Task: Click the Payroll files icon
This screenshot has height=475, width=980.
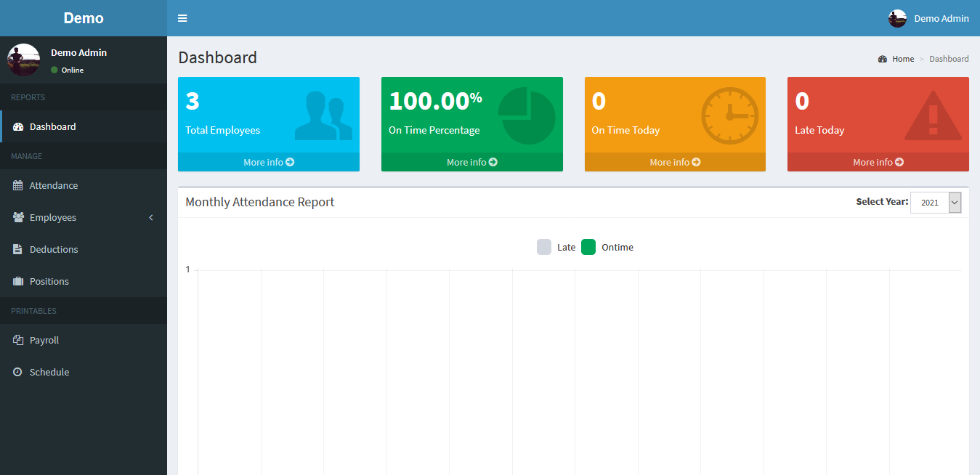Action: (x=18, y=340)
